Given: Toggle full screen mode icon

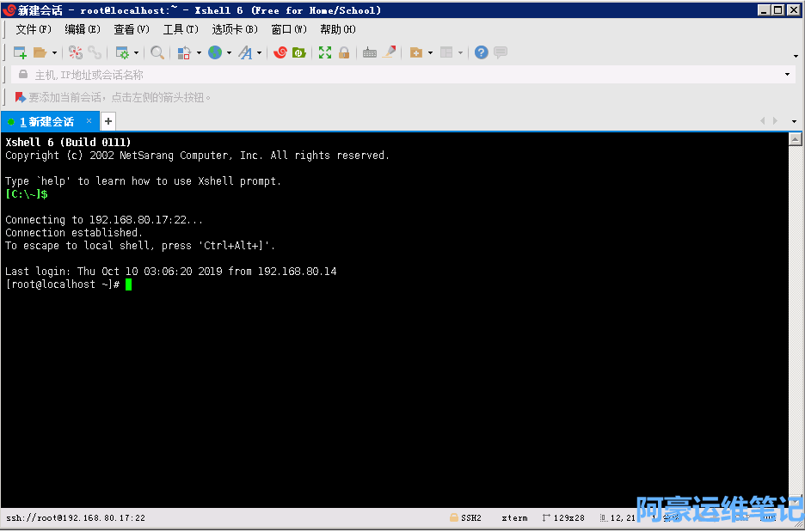Looking at the screenshot, I should click(325, 52).
